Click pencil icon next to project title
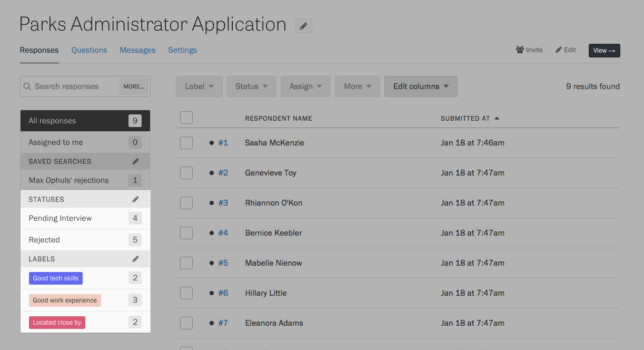The width and height of the screenshot is (644, 350). [303, 26]
